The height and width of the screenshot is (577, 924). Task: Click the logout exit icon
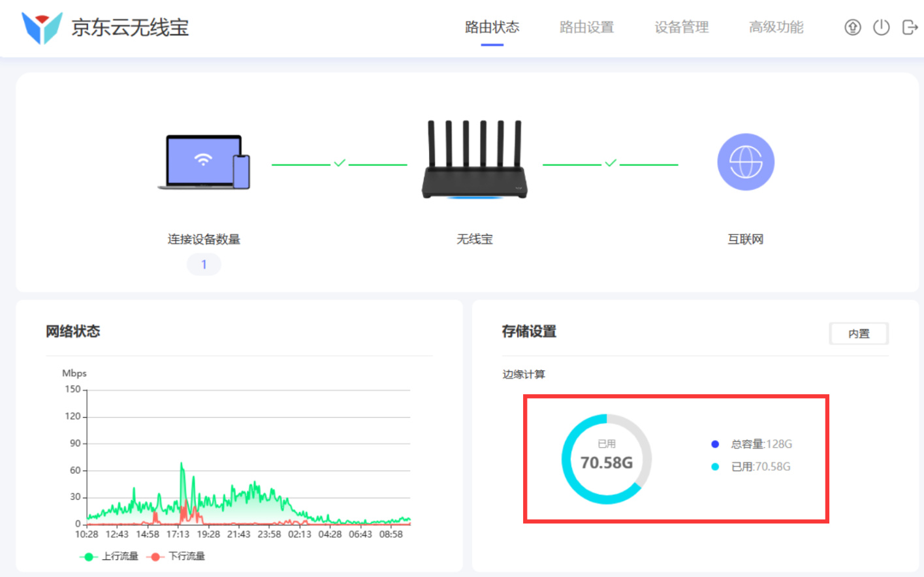tap(910, 27)
